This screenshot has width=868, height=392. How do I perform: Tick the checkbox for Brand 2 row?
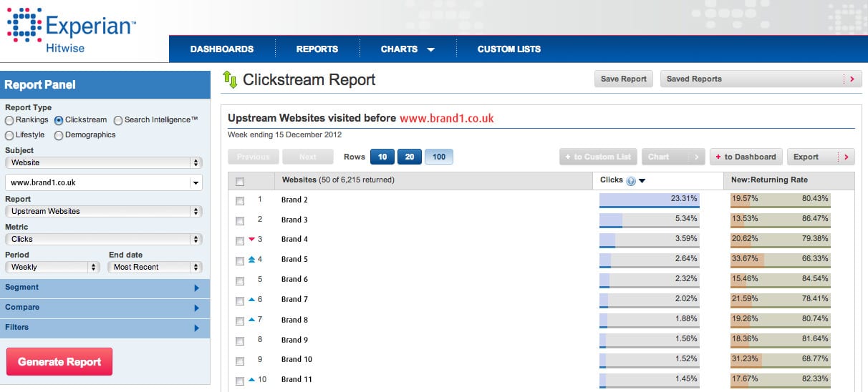click(240, 201)
